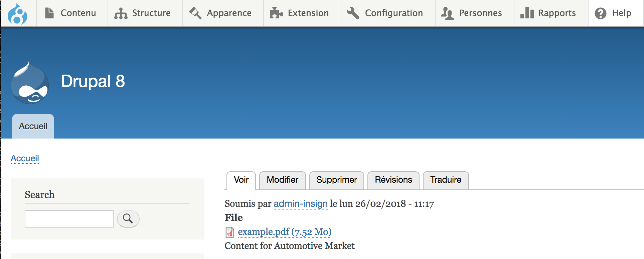Click the Apparence gavel icon
Screen dimensions: 644x259
(195, 13)
